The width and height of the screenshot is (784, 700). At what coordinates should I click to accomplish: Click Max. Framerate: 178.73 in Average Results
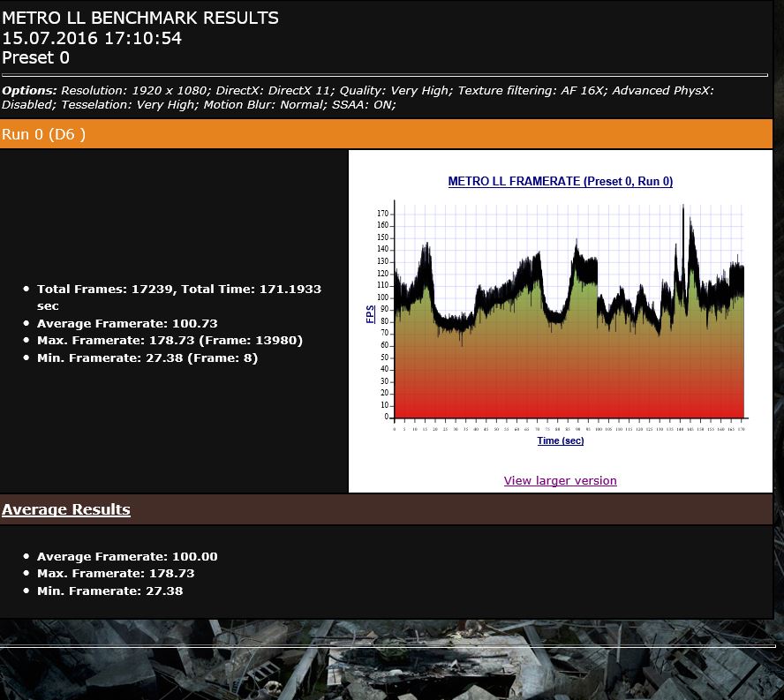116,574
